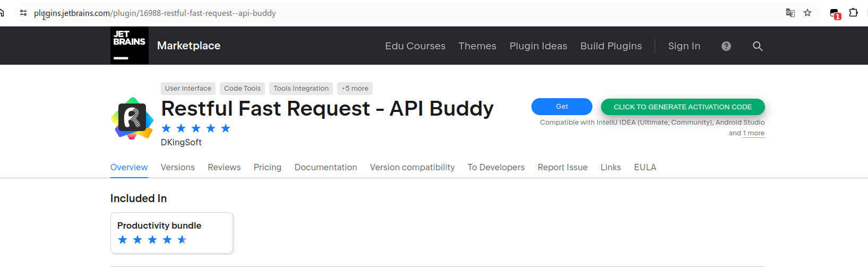The height and width of the screenshot is (270, 868).
Task: Click the translate page icon
Action: (790, 13)
